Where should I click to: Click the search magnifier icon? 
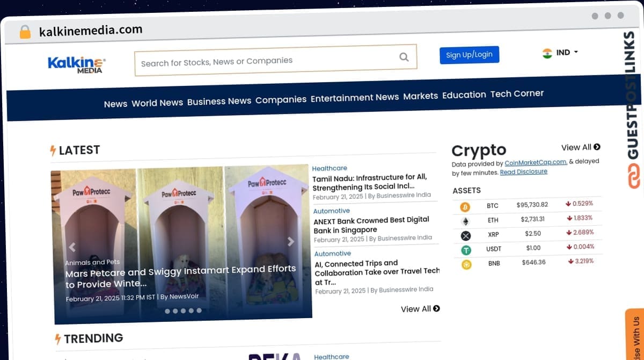point(404,57)
